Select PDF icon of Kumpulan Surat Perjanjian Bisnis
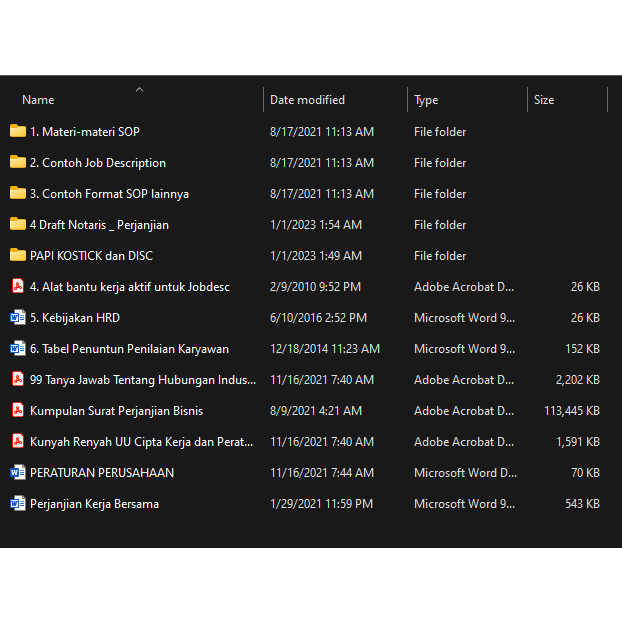 click(18, 410)
